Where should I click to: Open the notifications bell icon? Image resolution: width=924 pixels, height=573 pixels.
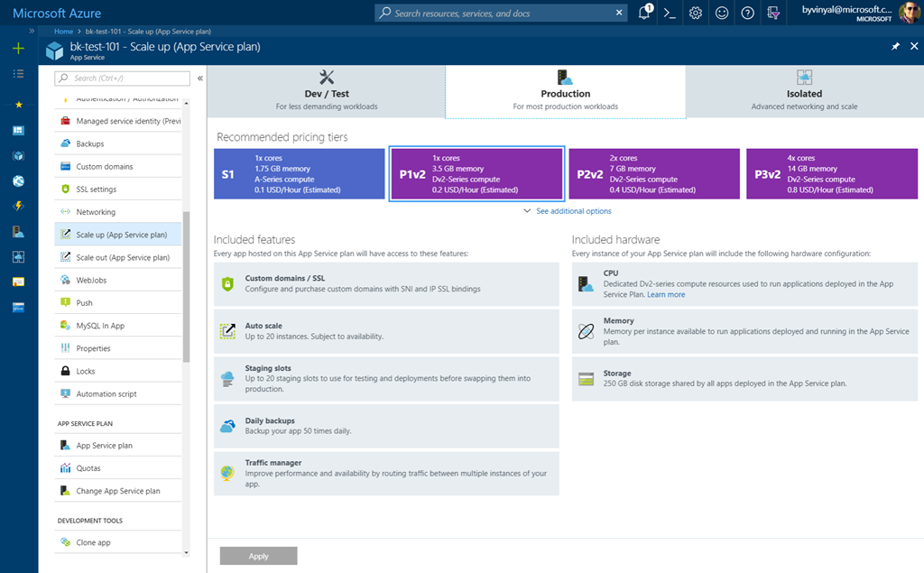645,13
